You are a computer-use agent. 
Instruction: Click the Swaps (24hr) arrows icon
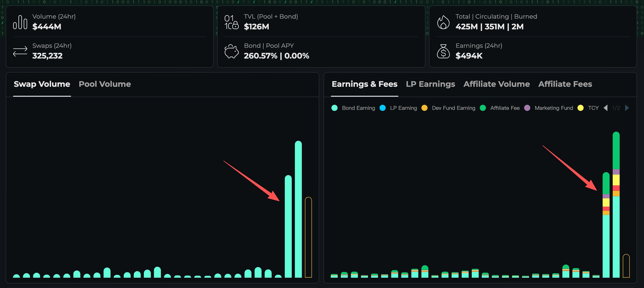click(x=20, y=51)
